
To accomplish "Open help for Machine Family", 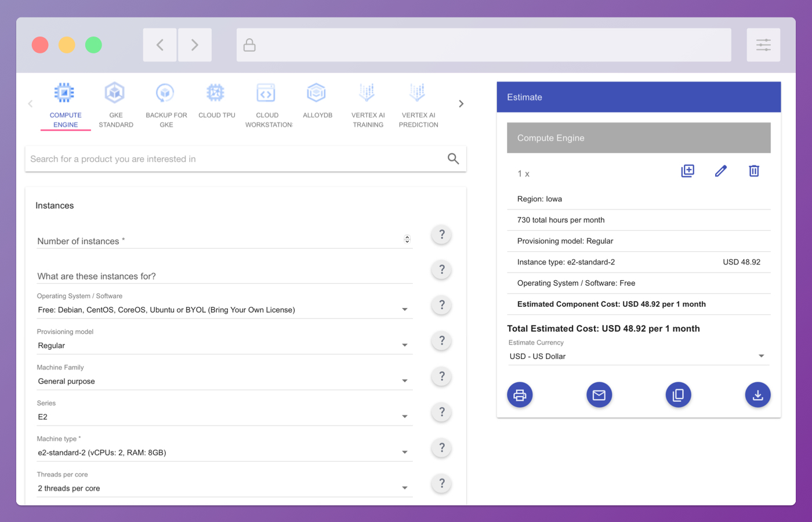I will tap(442, 376).
